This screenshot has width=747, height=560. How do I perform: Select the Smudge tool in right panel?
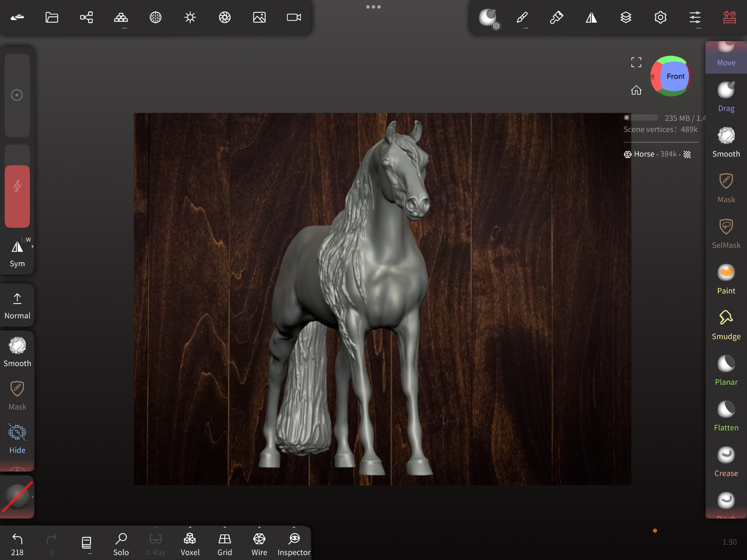click(x=726, y=324)
